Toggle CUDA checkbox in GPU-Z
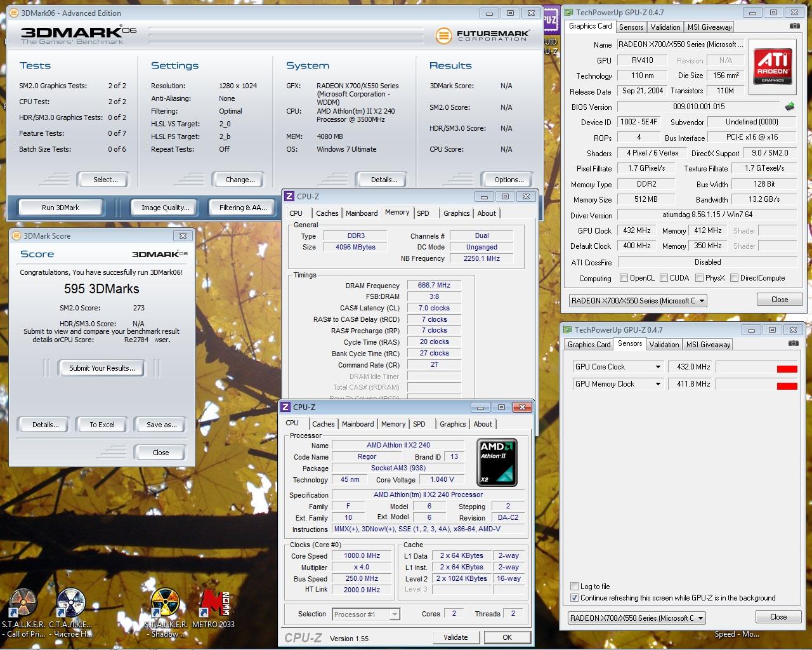The width and height of the screenshot is (812, 650). tap(664, 278)
